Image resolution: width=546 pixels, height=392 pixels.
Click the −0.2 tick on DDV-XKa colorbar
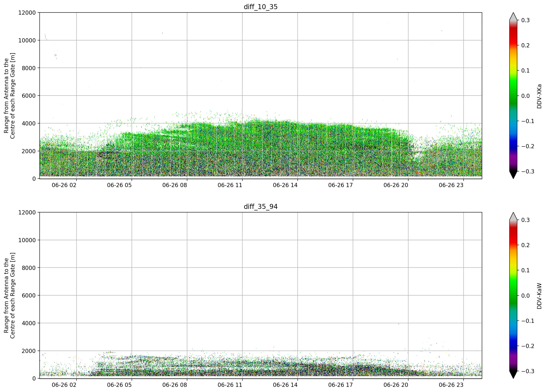tap(528, 146)
